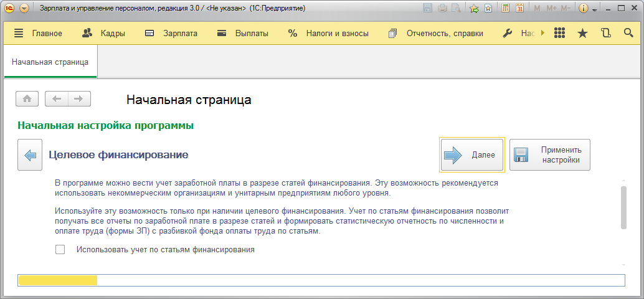Go forward with right navigation arrow
Image resolution: width=644 pixels, height=299 pixels.
pos(79,99)
